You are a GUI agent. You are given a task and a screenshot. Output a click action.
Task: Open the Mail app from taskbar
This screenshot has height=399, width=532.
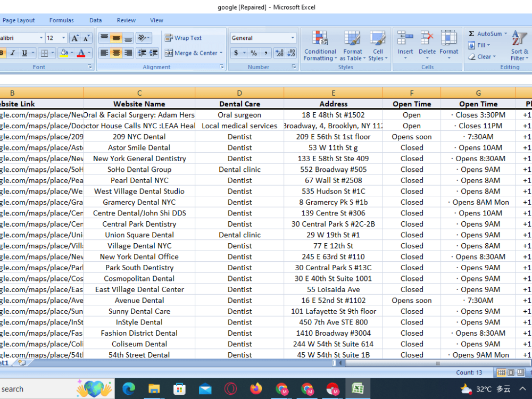pos(205,389)
